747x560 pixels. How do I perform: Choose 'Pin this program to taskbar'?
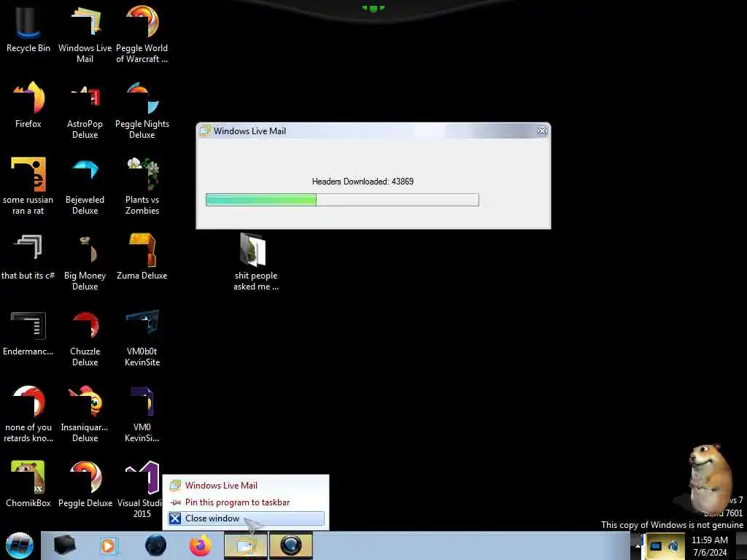246,502
